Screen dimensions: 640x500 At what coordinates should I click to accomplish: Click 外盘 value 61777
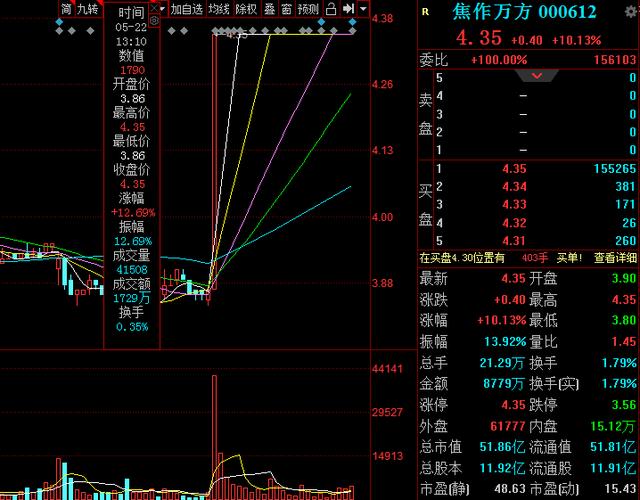point(507,426)
